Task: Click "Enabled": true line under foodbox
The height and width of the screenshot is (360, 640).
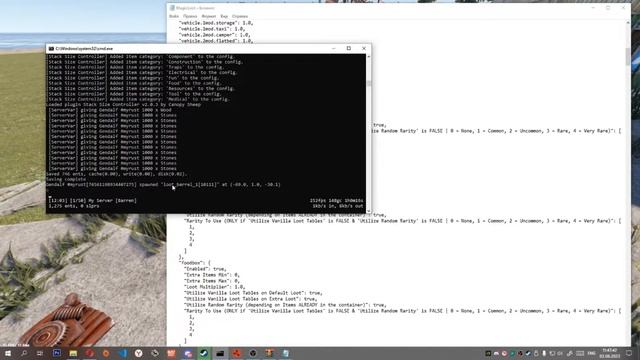Action: pyautogui.click(x=205, y=269)
